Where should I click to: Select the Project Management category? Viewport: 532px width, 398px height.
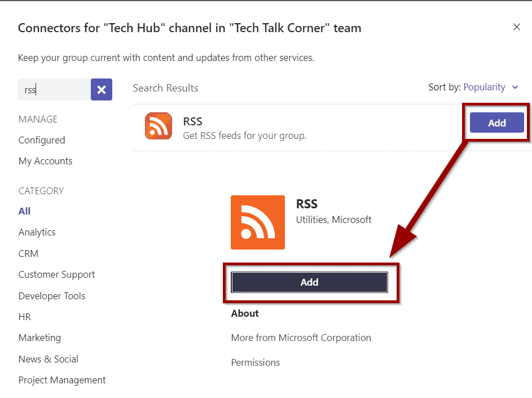pos(62,380)
